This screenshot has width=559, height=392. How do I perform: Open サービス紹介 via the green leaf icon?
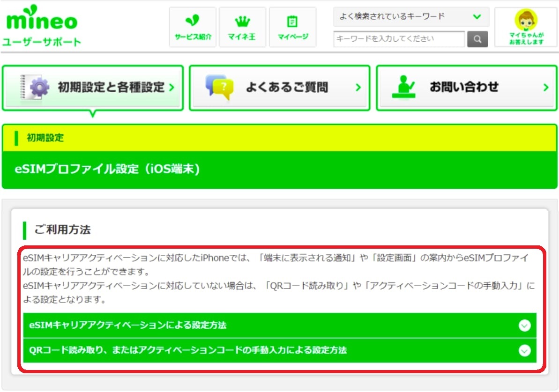point(193,21)
